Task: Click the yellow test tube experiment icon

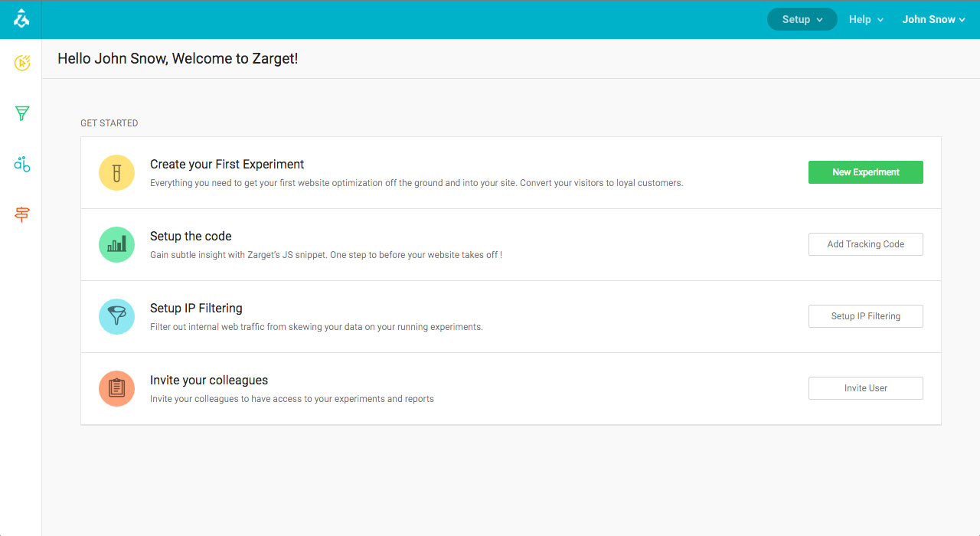Action: 116,172
